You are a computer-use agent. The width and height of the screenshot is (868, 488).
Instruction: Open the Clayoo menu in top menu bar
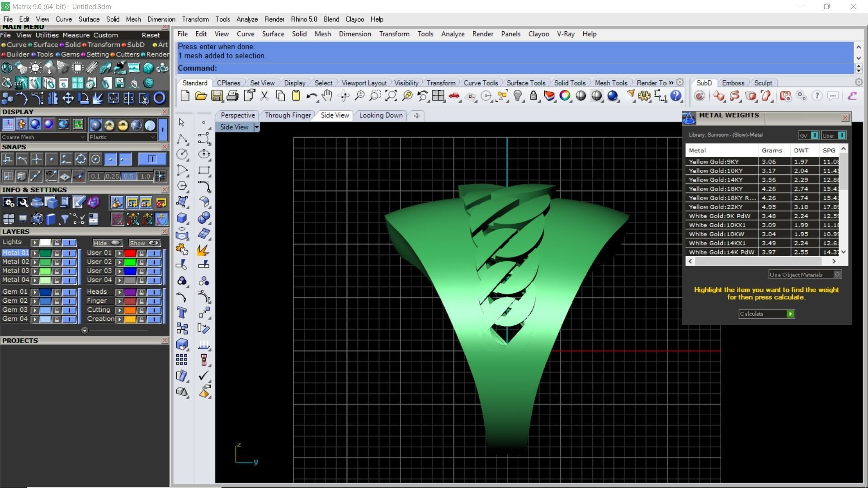(354, 19)
